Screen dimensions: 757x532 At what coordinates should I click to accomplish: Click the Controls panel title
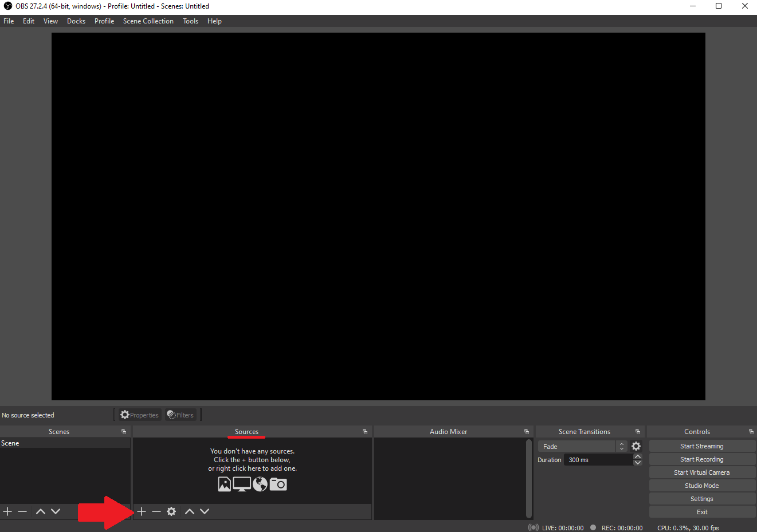697,432
